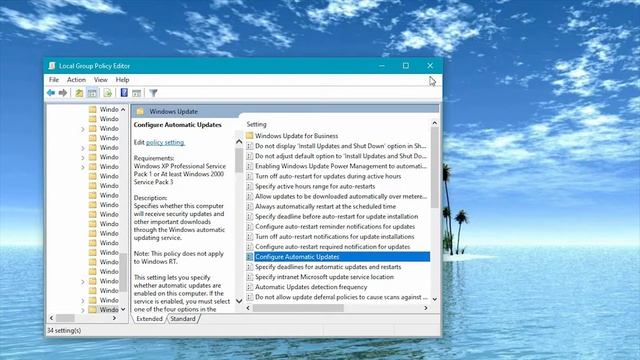
Task: Open the View menu
Action: 100,80
